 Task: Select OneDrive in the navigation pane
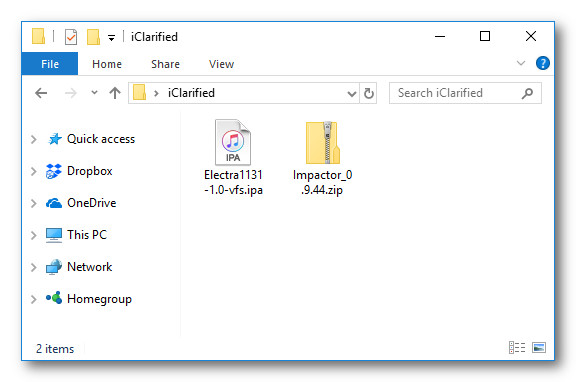click(91, 203)
